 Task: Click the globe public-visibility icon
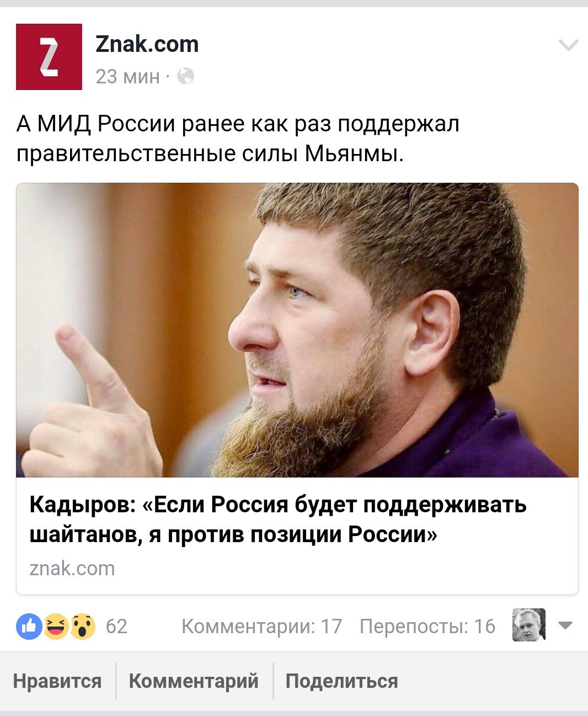(185, 76)
